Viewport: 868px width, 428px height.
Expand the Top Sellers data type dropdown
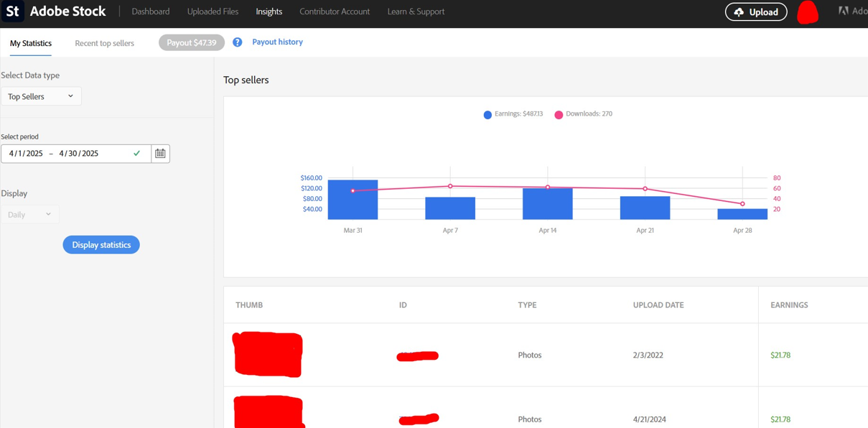click(41, 96)
